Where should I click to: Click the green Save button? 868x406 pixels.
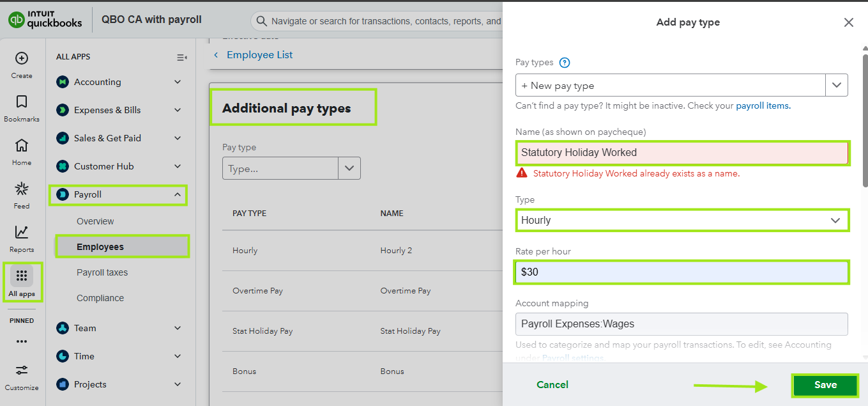(x=825, y=385)
